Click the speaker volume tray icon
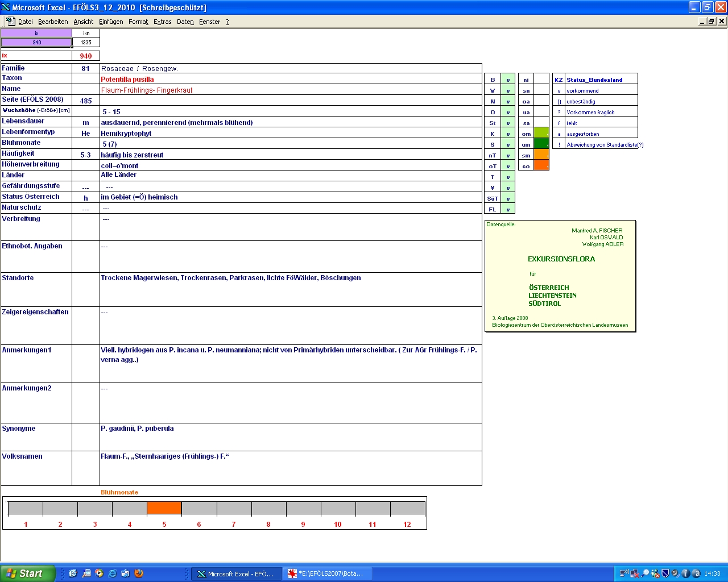The image size is (728, 582). (x=675, y=573)
